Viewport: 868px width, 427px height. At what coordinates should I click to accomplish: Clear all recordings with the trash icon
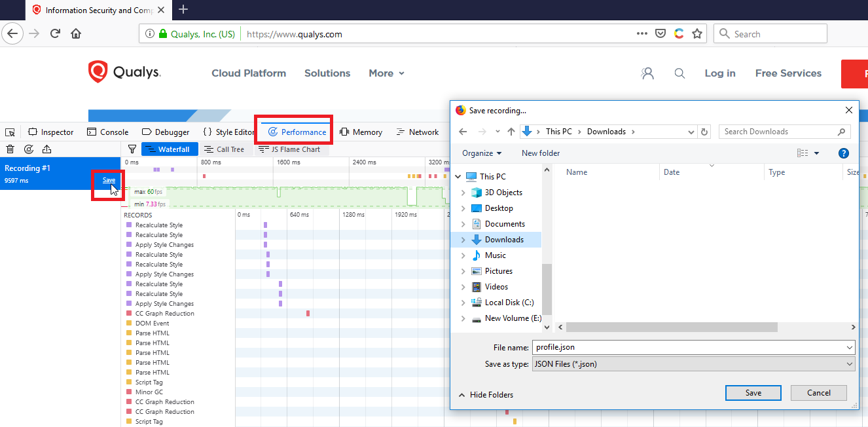pyautogui.click(x=10, y=149)
